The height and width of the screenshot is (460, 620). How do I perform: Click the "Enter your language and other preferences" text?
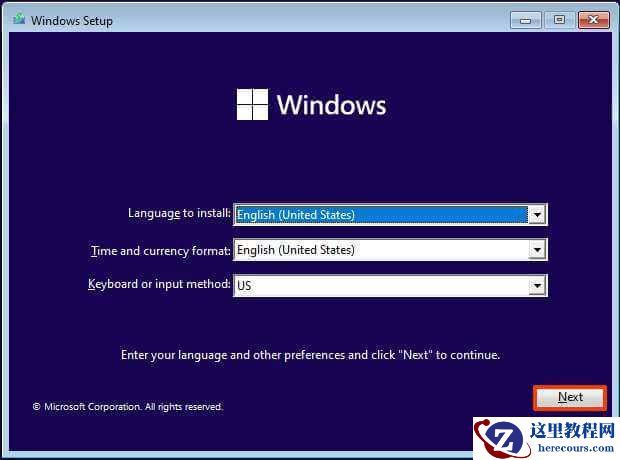pyautogui.click(x=310, y=355)
